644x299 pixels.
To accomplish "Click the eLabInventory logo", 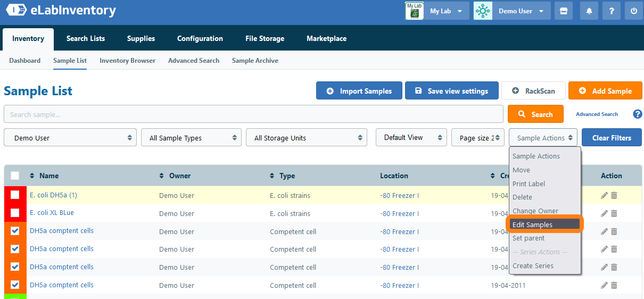I will (61, 11).
